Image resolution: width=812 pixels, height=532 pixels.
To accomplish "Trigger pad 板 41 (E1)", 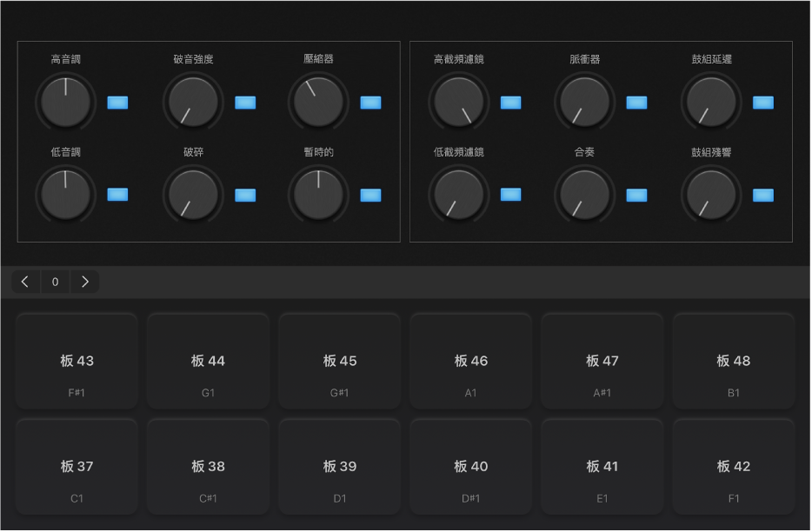I will click(x=602, y=467).
